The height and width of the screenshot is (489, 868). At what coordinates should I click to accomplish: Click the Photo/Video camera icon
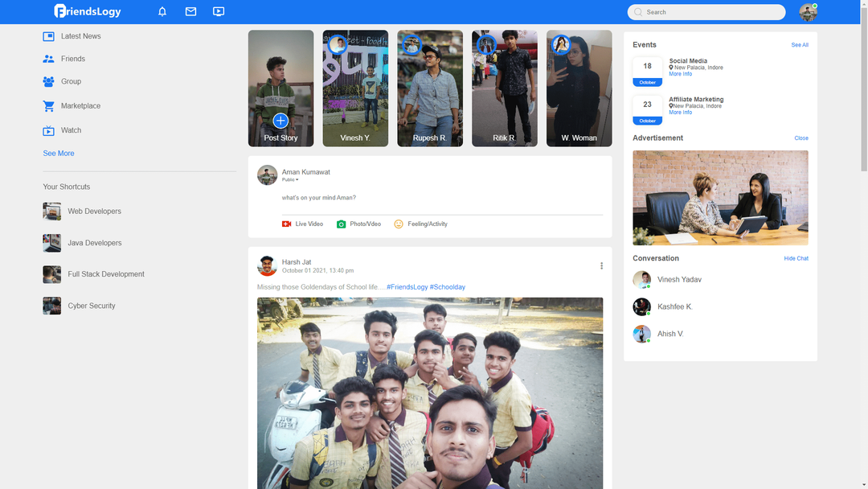[x=341, y=224]
